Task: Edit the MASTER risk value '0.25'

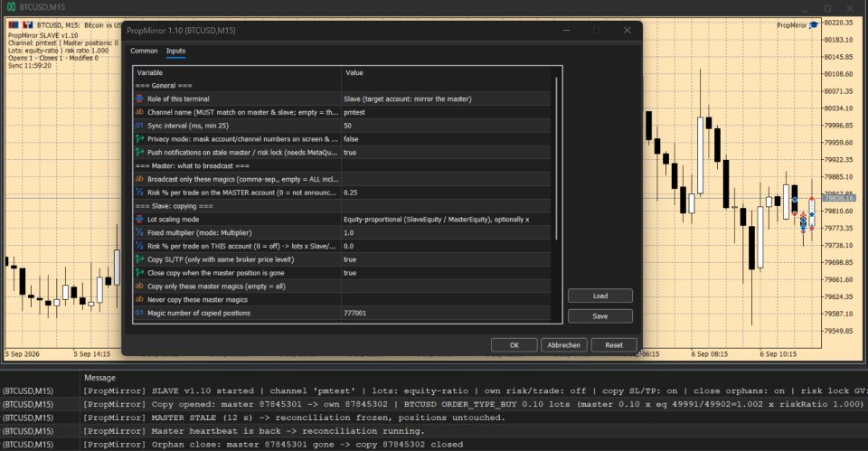Action: pos(446,193)
